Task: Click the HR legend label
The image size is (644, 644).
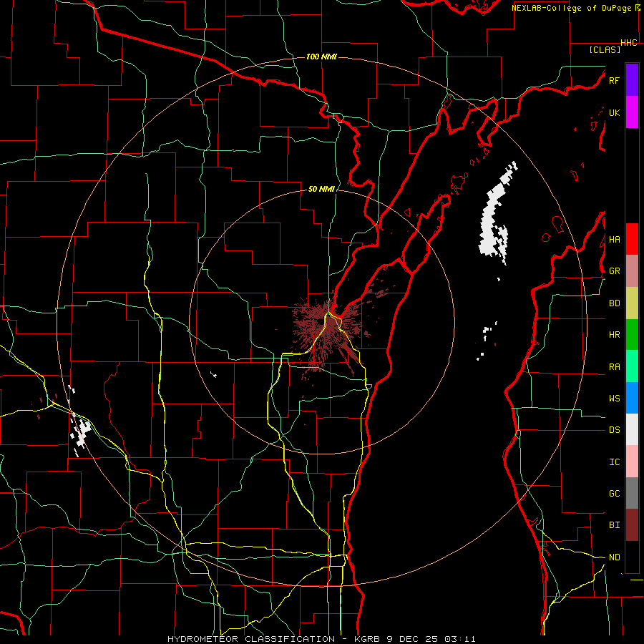Action: pos(614,335)
